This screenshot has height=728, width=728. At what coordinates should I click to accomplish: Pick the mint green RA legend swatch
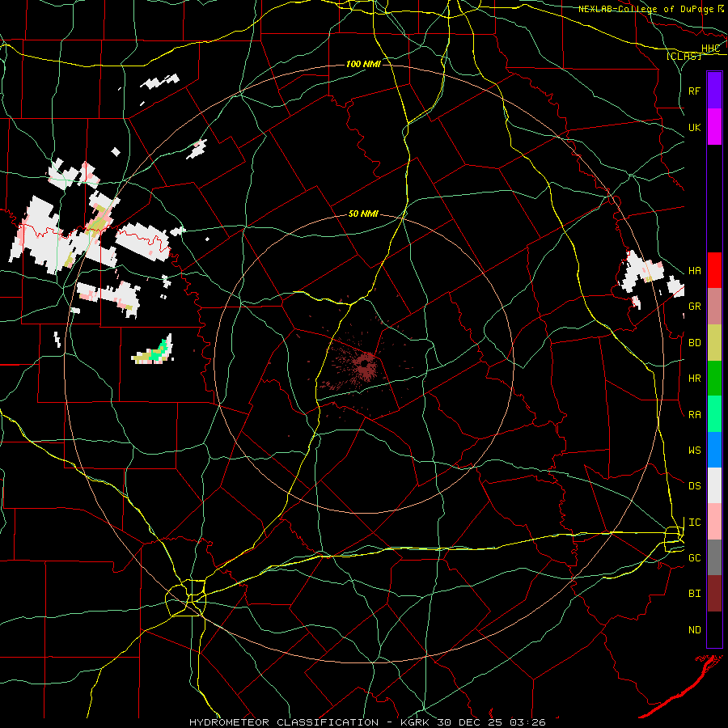pyautogui.click(x=714, y=414)
